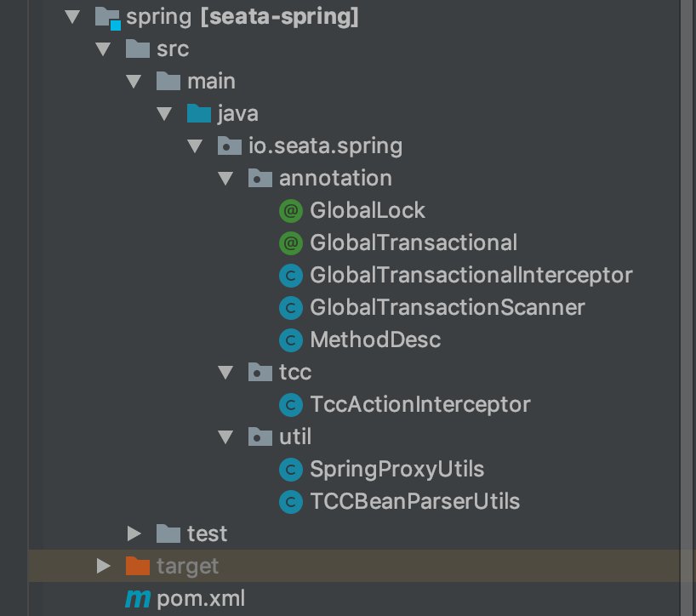Click the GlobalTransactionScanner class icon
The height and width of the screenshot is (616, 696).
pos(291,307)
